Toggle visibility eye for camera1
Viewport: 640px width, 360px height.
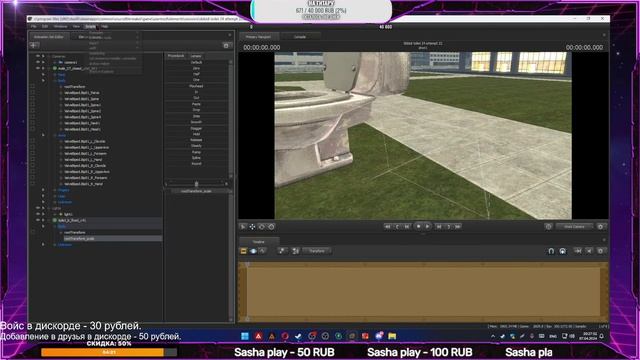[38, 62]
